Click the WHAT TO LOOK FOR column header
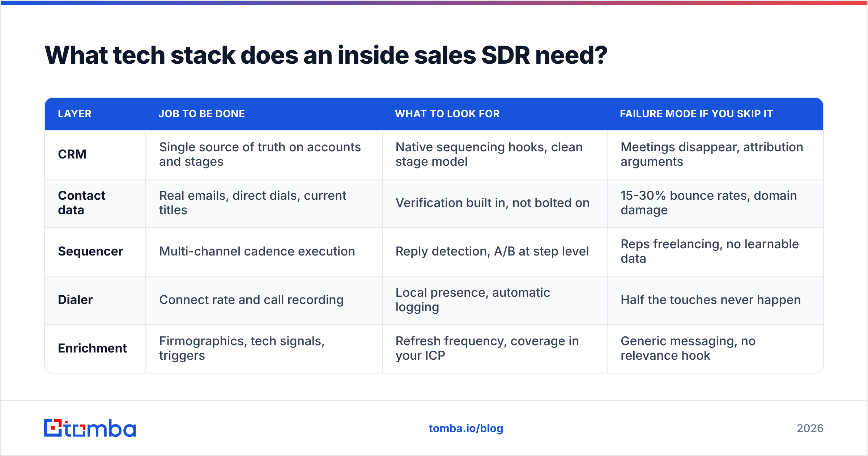This screenshot has height=456, width=868. point(447,114)
